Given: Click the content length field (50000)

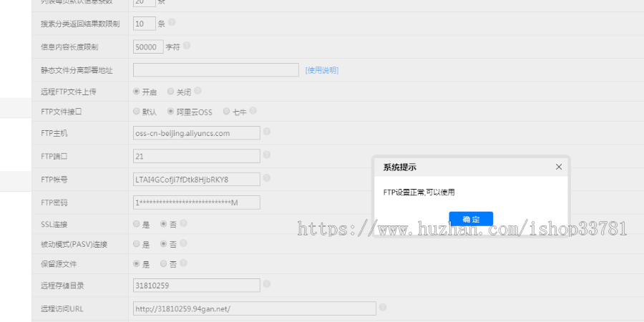Looking at the screenshot, I should (148, 47).
